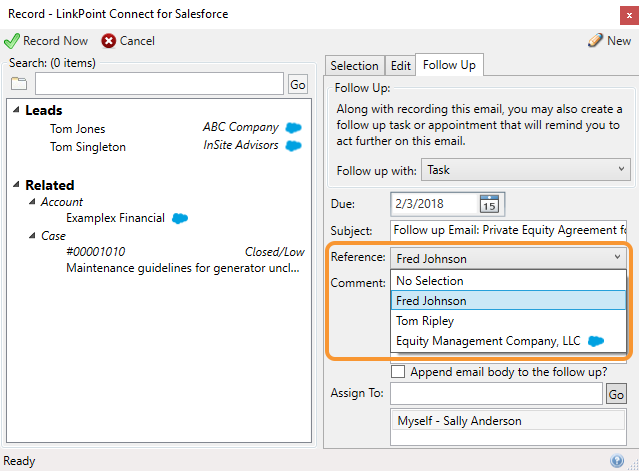The image size is (639, 471).
Task: Click the Go button next to search field
Action: click(298, 84)
